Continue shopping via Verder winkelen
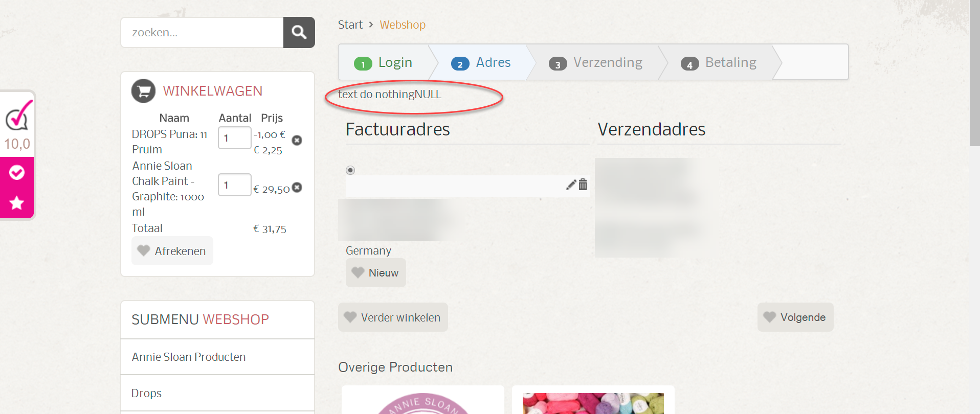This screenshot has height=414, width=980. point(393,317)
